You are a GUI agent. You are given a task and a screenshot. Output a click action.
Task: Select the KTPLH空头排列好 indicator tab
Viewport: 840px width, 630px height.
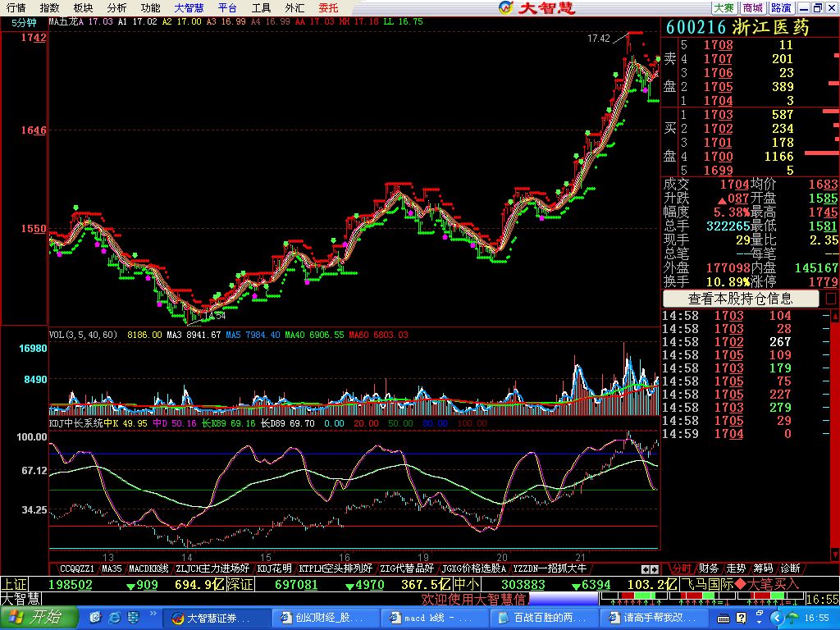336,568
